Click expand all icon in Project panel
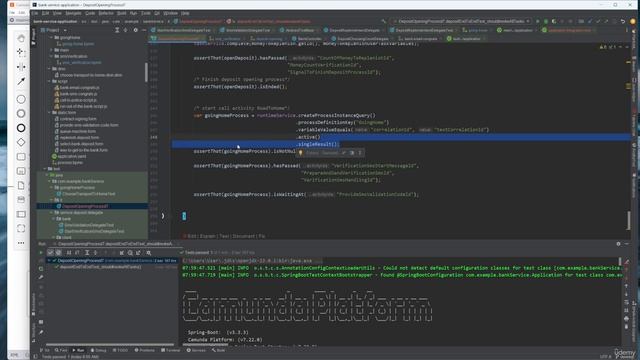The width and height of the screenshot is (640, 360). tap(117, 30)
